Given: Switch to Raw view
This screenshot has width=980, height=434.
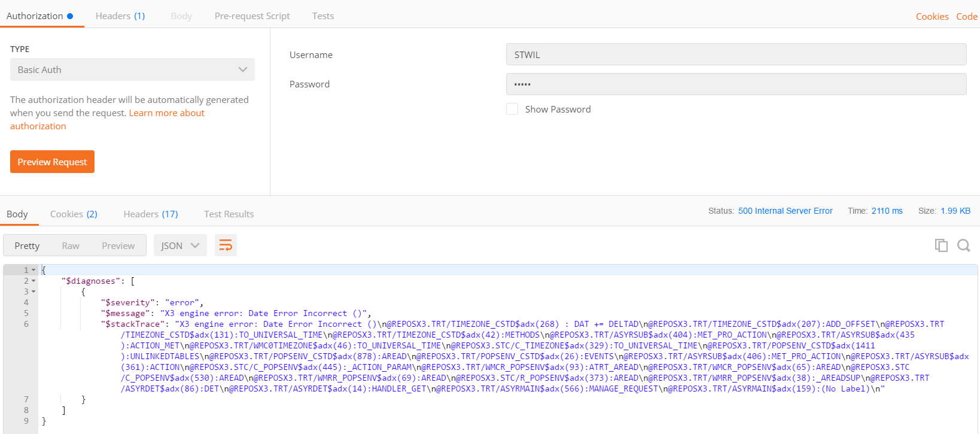Looking at the screenshot, I should pyautogui.click(x=71, y=245).
